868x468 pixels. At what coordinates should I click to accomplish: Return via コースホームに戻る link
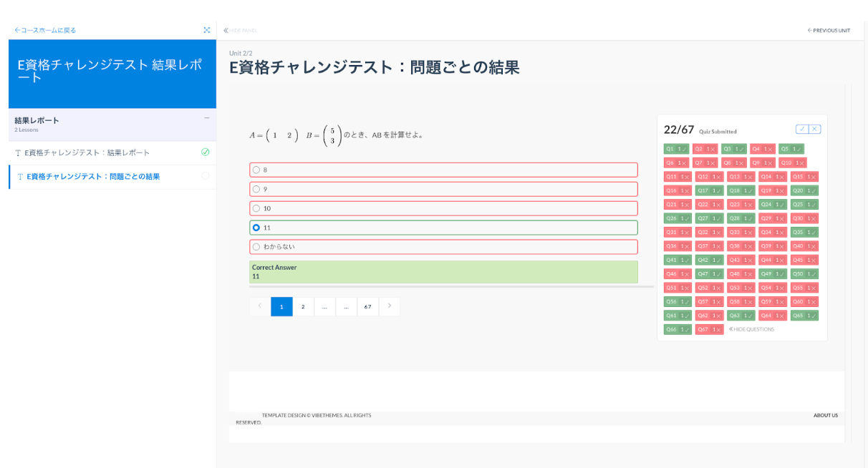pyautogui.click(x=45, y=30)
